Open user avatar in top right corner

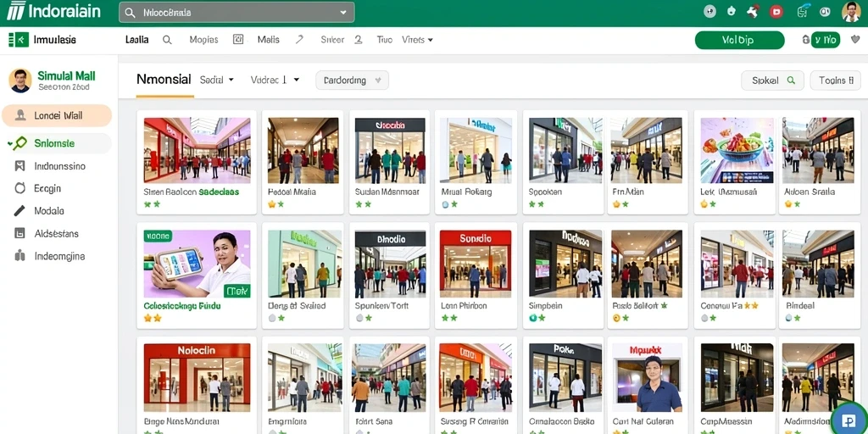pyautogui.click(x=851, y=12)
